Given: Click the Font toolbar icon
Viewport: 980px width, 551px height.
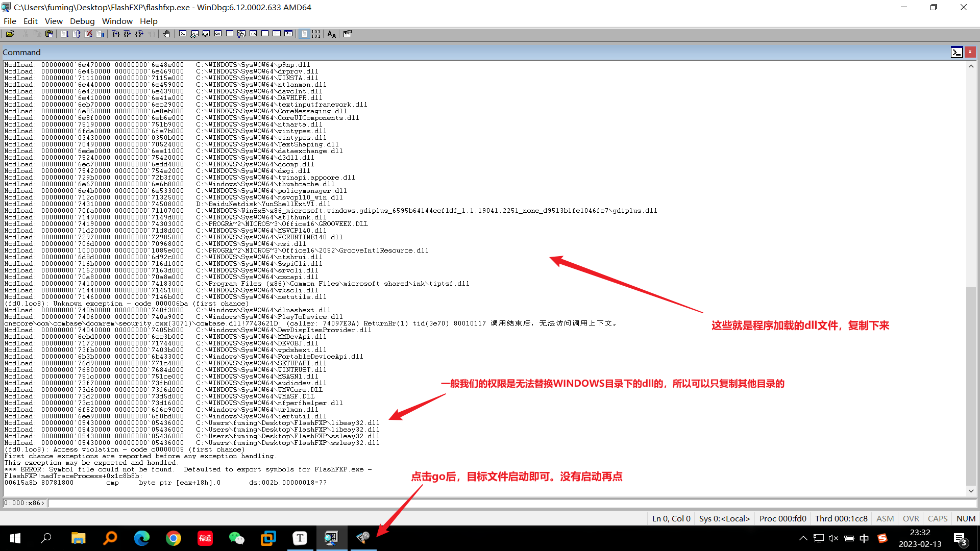Looking at the screenshot, I should point(332,34).
